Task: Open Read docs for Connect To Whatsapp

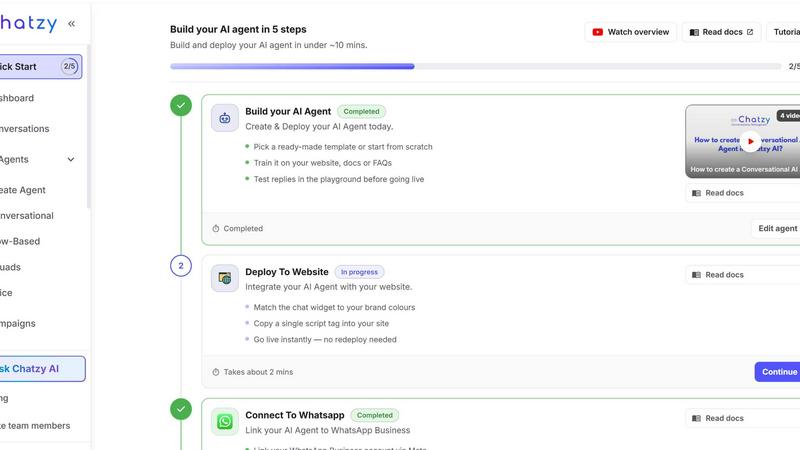Action: click(x=743, y=418)
